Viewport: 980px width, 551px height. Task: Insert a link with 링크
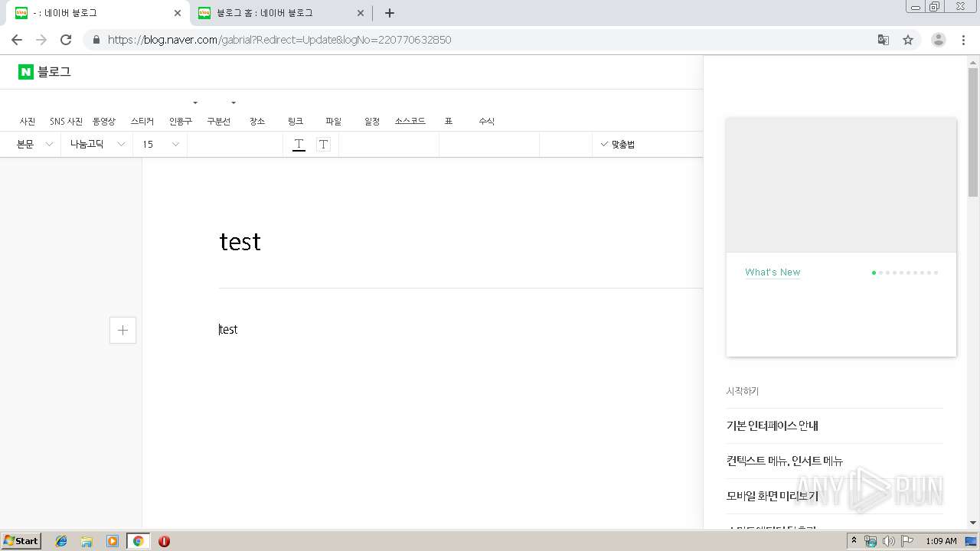point(296,122)
